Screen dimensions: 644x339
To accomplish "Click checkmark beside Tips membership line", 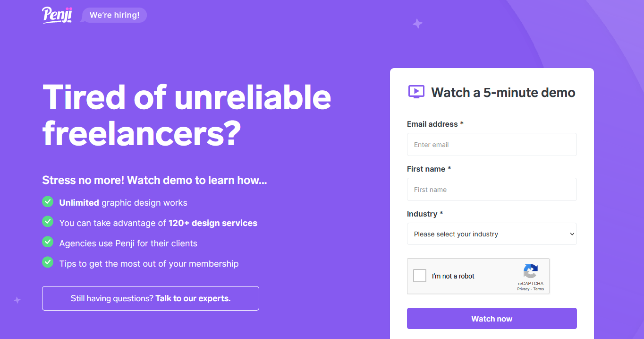I will click(48, 262).
